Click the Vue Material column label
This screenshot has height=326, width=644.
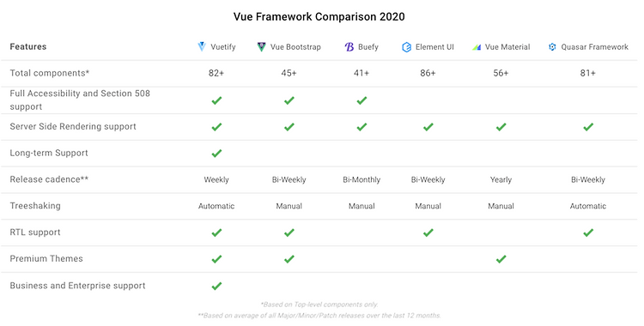[507, 47]
